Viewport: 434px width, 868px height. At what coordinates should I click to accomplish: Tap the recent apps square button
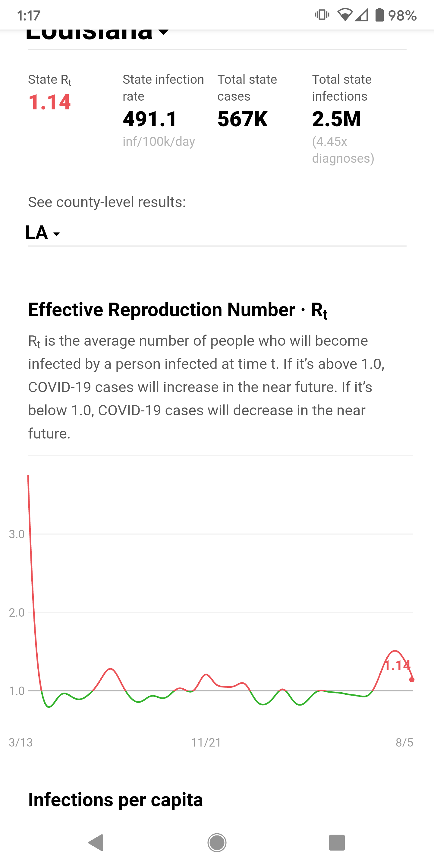point(337,842)
